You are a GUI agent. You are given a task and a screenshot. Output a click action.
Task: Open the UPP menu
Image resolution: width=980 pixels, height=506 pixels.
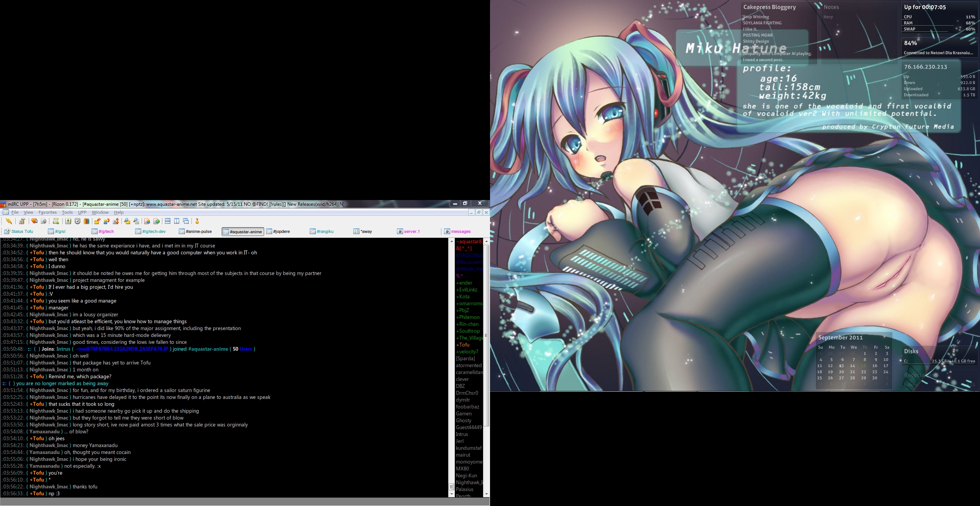(82, 212)
